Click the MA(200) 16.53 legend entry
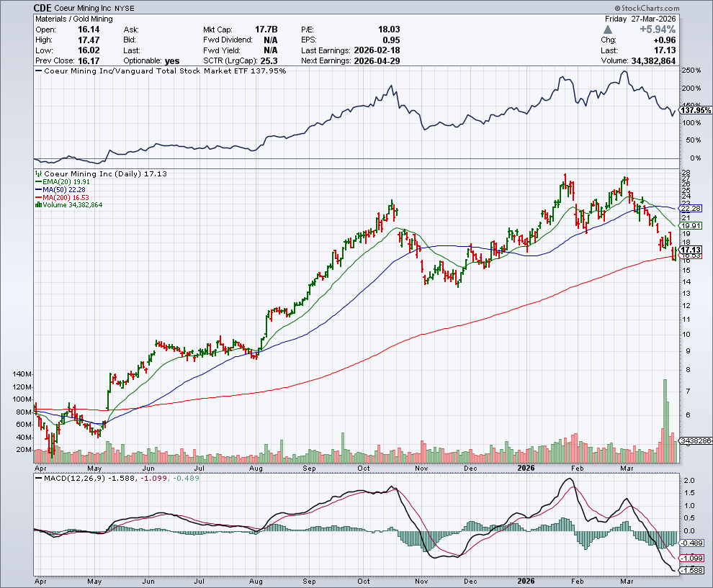The image size is (713, 588). (62, 198)
